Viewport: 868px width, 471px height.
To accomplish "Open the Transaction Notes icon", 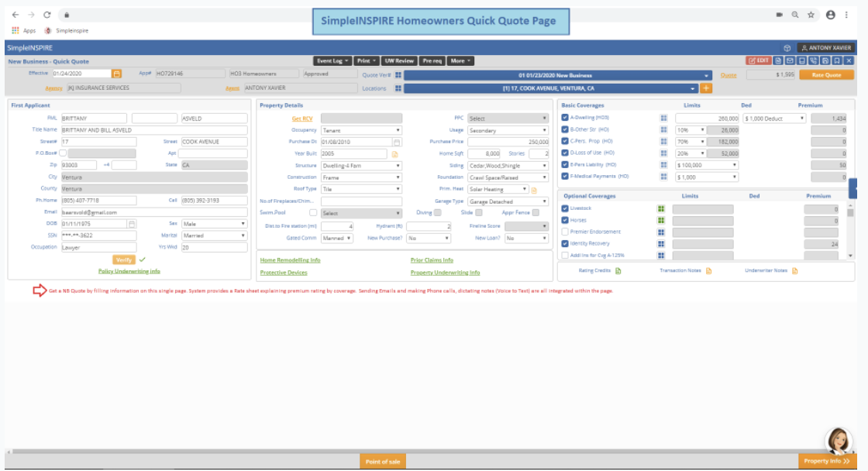I will [x=708, y=270].
